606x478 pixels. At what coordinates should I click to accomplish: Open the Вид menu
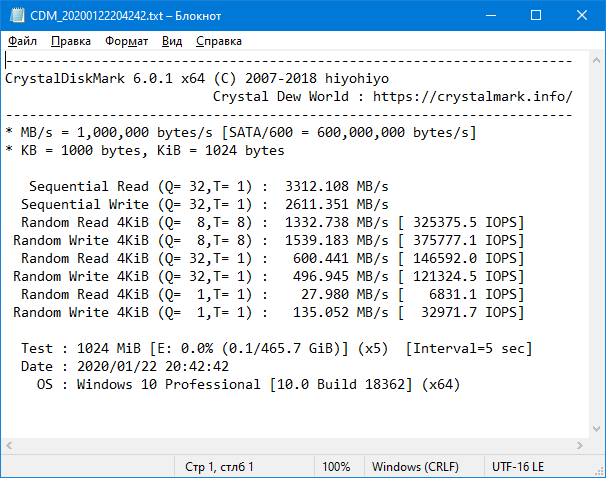coord(172,41)
